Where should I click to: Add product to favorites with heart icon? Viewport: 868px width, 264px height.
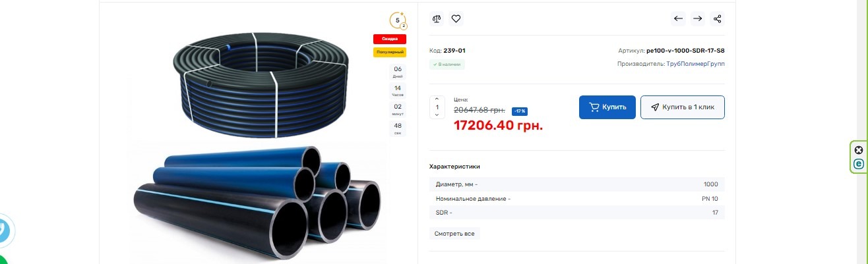click(456, 18)
